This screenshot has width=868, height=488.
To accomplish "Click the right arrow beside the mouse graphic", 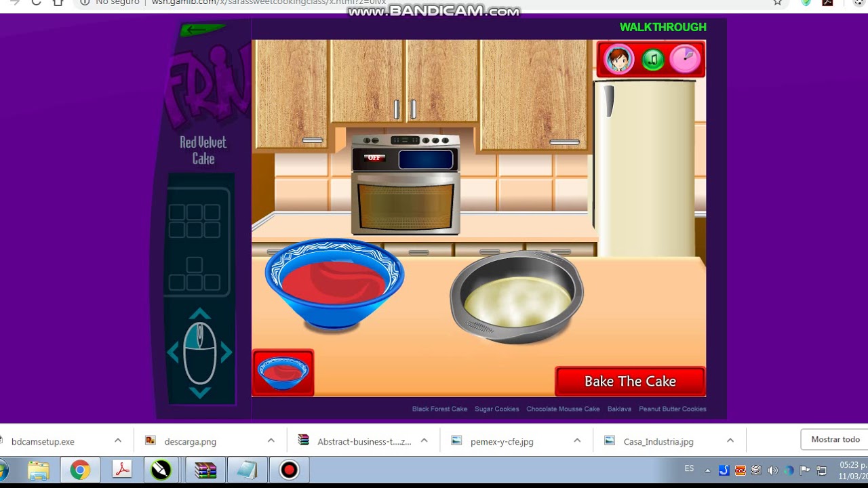I will click(x=226, y=352).
